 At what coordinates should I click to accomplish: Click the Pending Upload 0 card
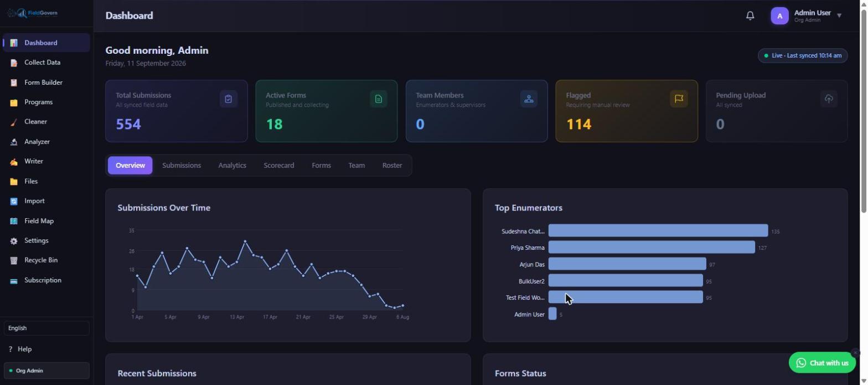(x=777, y=111)
